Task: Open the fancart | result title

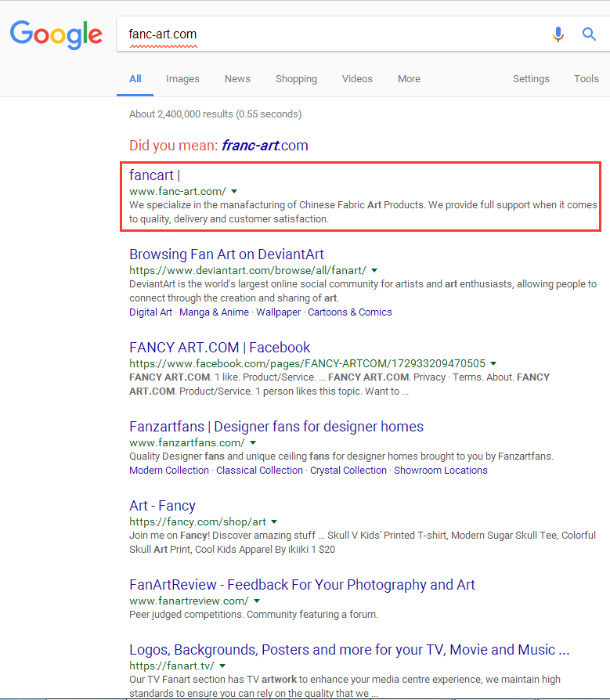Action: pos(154,175)
